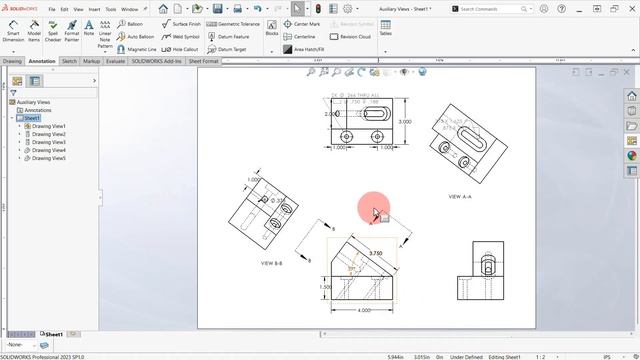This screenshot has height=360, width=640.
Task: Expand Drawing View1 in the tree
Action: [x=20, y=126]
